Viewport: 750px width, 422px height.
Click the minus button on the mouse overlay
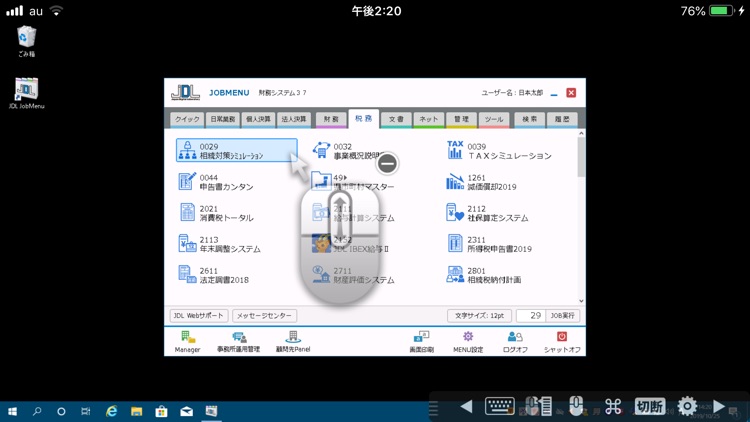(x=387, y=164)
